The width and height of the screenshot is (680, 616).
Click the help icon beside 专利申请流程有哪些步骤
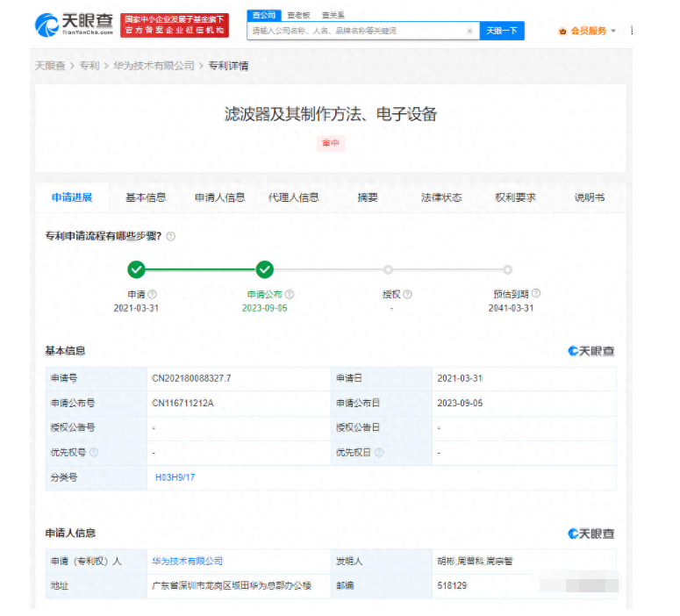click(171, 236)
